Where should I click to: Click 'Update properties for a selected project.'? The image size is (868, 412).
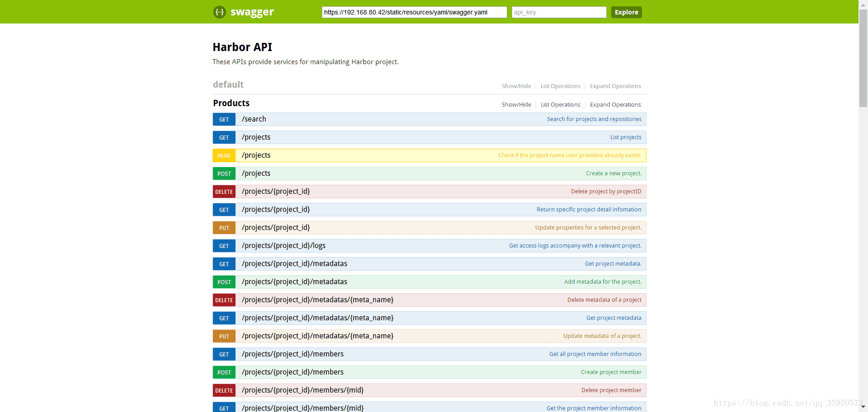[588, 228]
